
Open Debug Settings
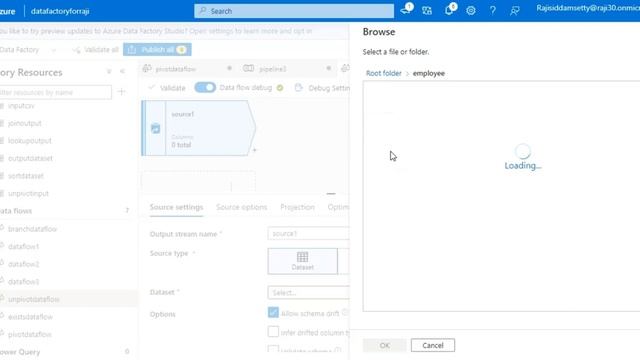click(x=322, y=88)
